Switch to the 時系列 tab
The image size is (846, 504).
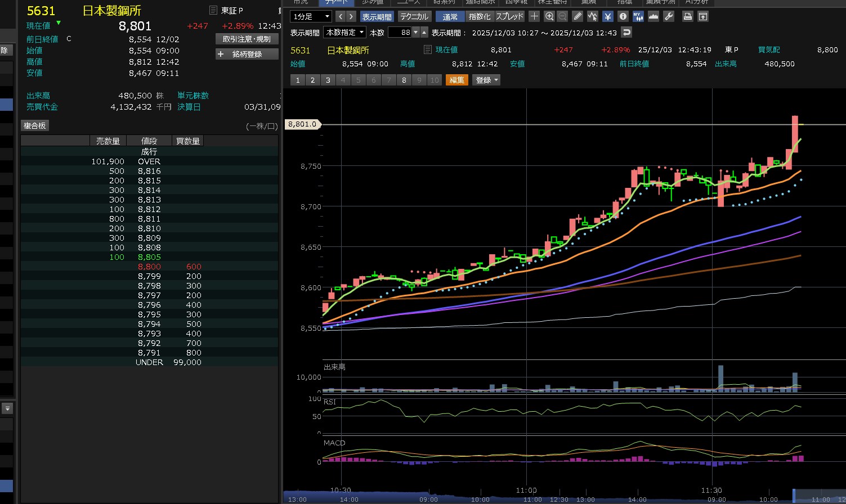click(444, 2)
